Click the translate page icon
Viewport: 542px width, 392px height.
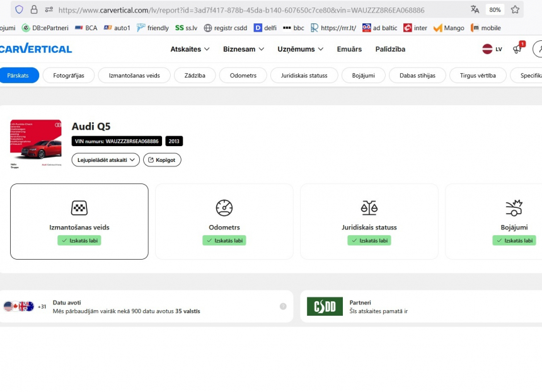[475, 9]
